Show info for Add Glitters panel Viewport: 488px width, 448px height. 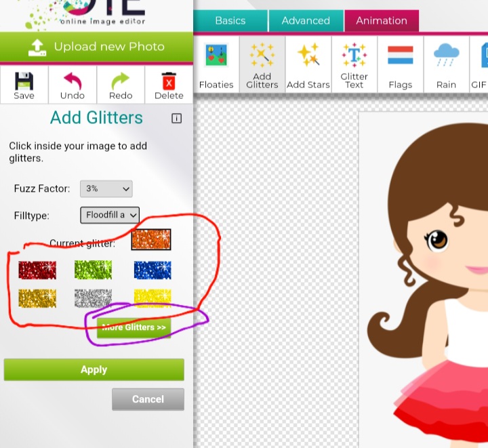click(x=176, y=119)
